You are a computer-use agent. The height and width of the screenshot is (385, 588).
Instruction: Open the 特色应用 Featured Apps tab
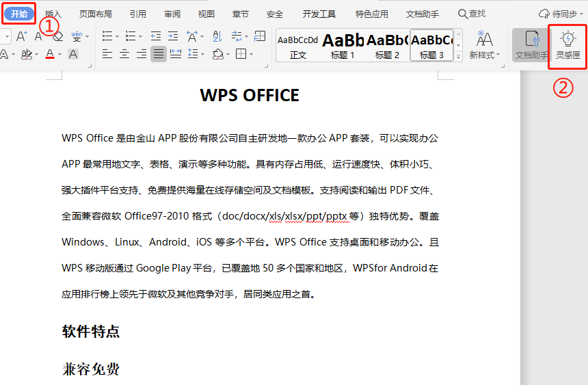tap(372, 14)
